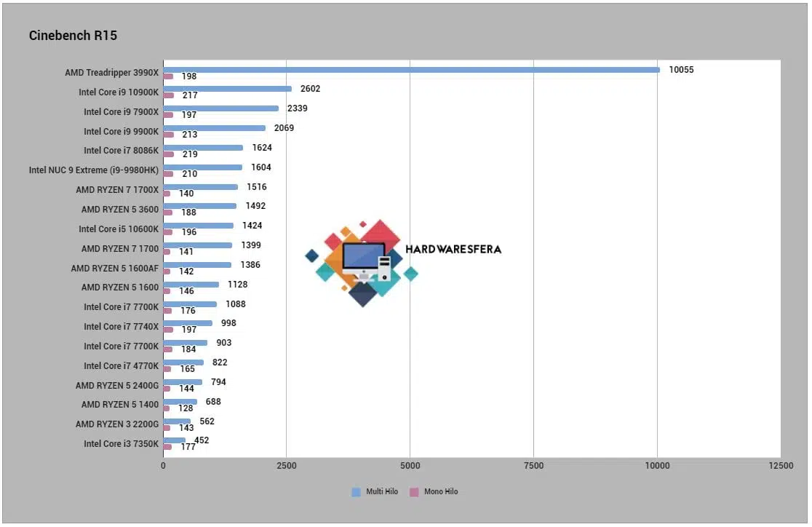Click the blue bar for Intel Core i9 10900K
Viewport: 812px width, 527px height.
point(228,89)
